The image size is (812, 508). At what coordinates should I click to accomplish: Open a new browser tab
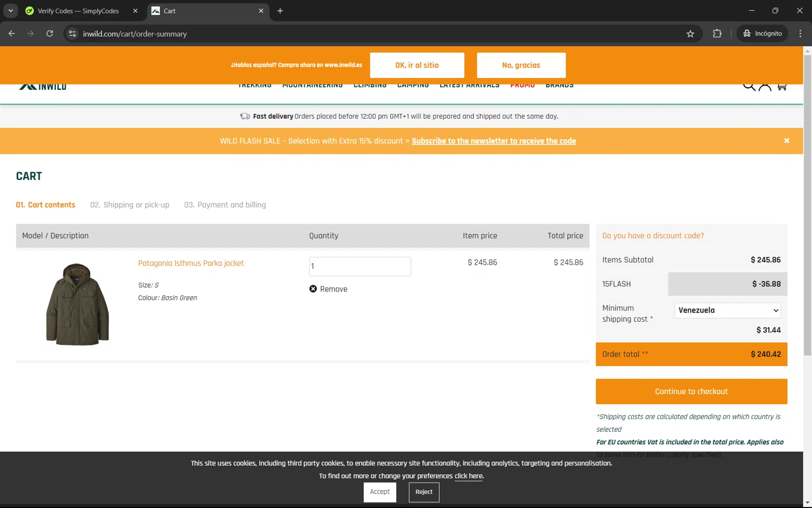(280, 11)
